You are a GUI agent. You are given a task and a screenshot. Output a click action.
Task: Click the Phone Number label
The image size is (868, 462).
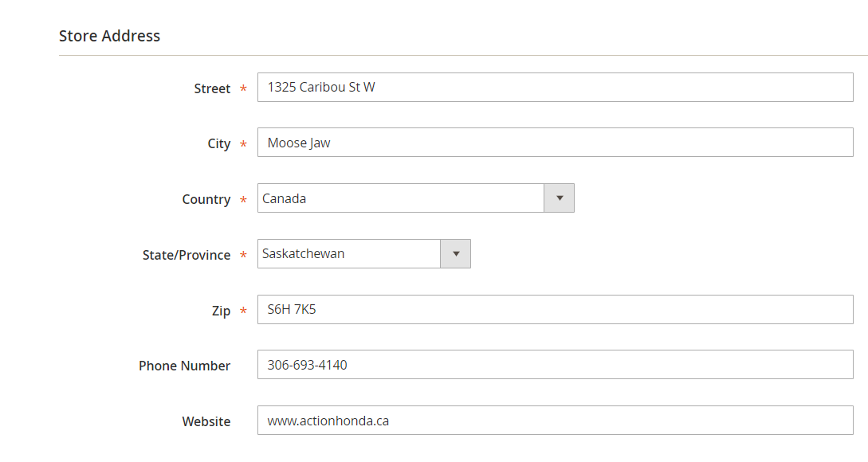pyautogui.click(x=184, y=366)
